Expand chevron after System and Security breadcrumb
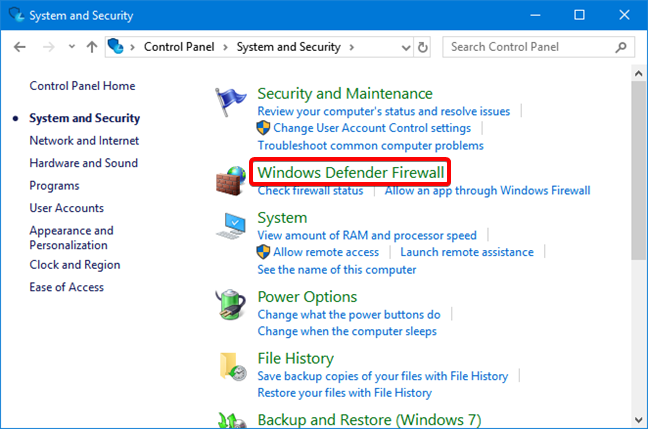The image size is (648, 429). coord(351,47)
